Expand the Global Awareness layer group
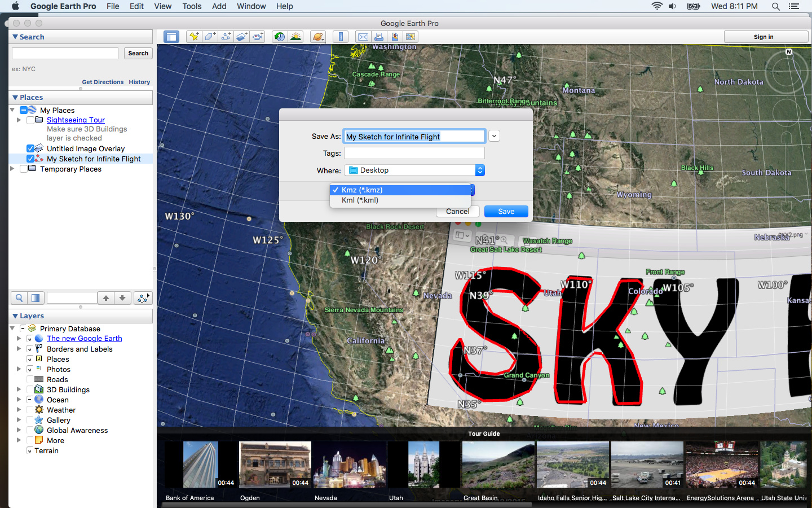 (x=19, y=430)
